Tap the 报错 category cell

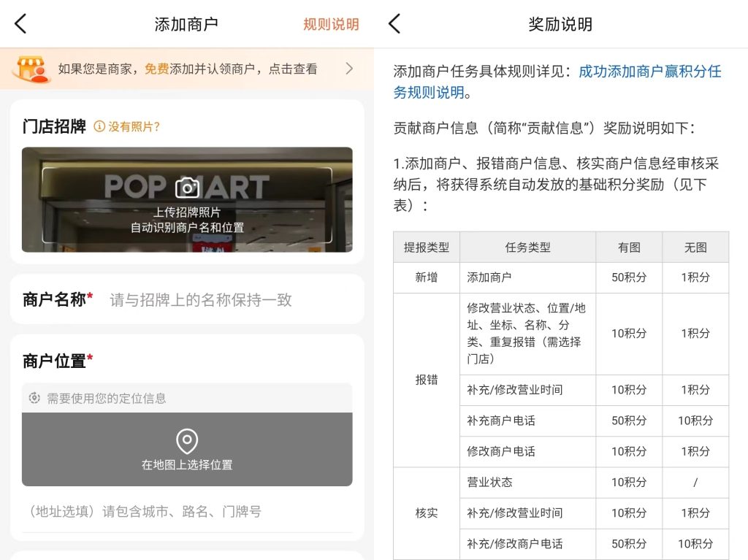427,380
